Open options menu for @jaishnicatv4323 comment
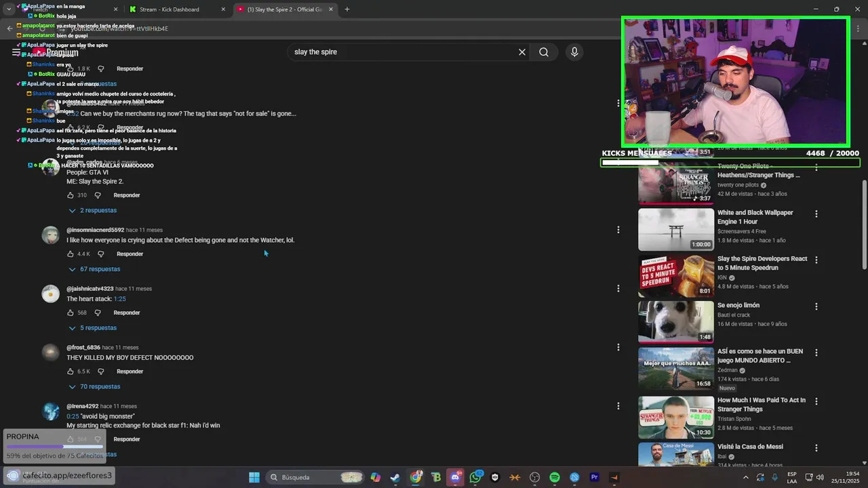 click(x=618, y=289)
